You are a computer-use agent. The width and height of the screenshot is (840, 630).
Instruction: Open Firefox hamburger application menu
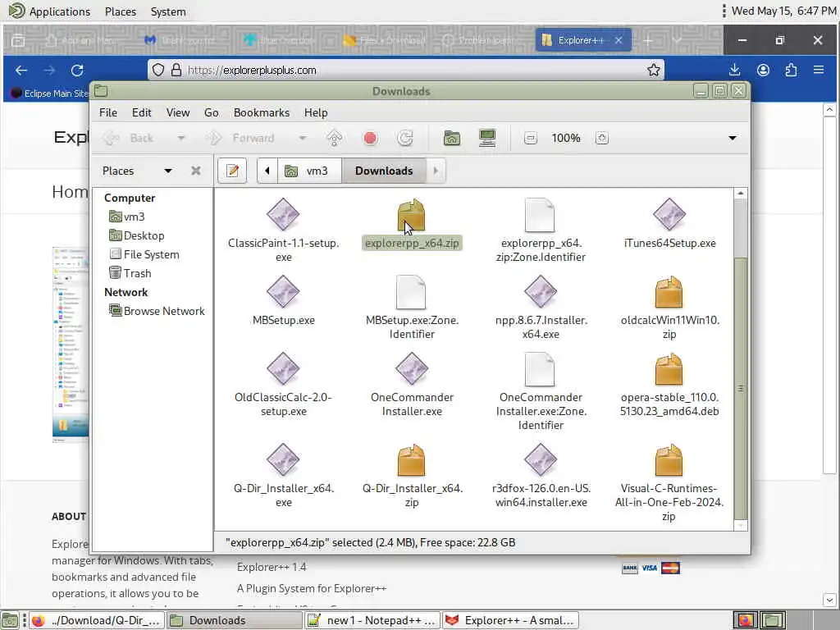[819, 71]
